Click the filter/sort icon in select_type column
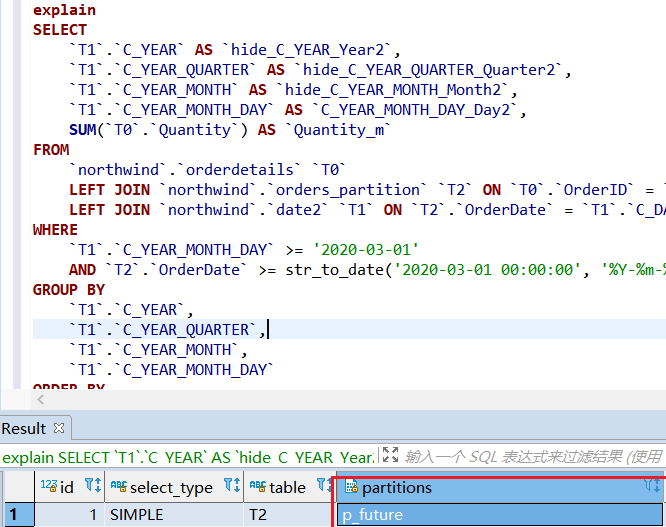666x527 pixels. click(232, 485)
